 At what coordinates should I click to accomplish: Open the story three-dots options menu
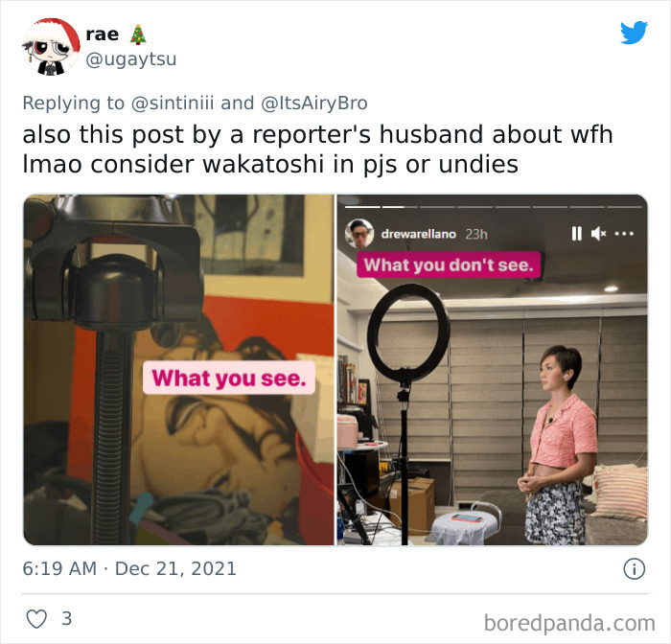624,234
